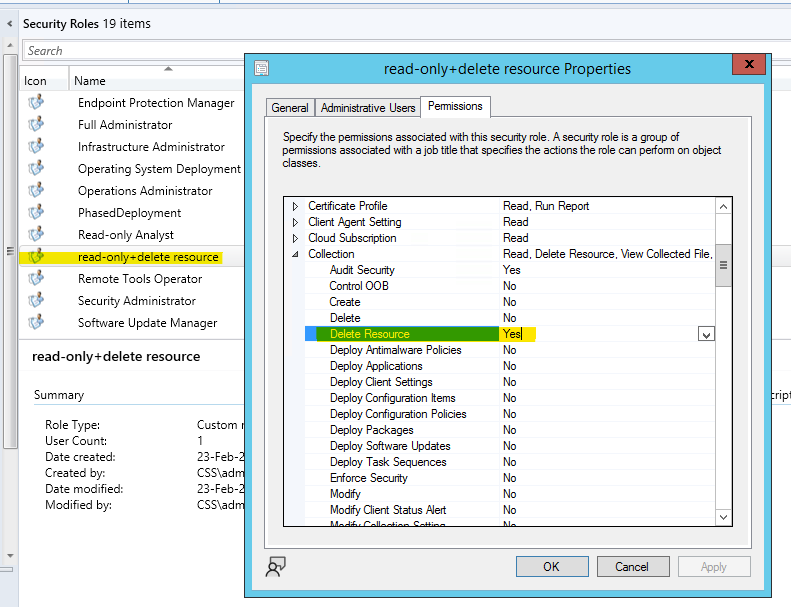The height and width of the screenshot is (607, 791).
Task: Select the Modify Client Status Alert row
Action: click(x=510, y=510)
